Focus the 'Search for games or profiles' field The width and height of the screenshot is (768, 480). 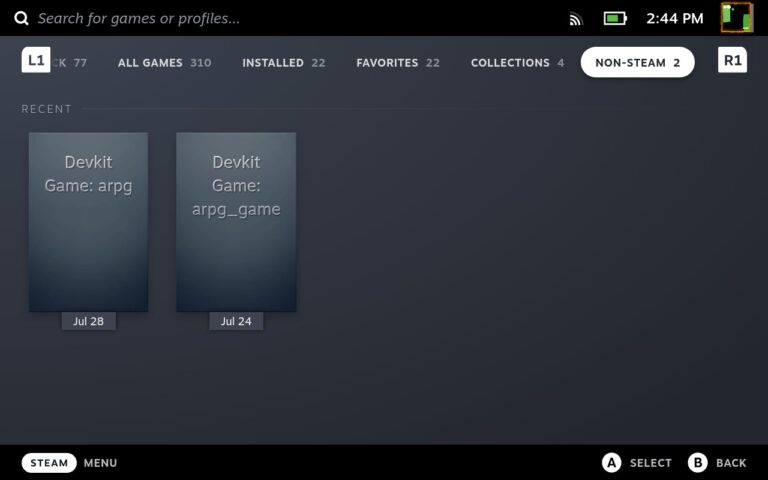(x=140, y=18)
